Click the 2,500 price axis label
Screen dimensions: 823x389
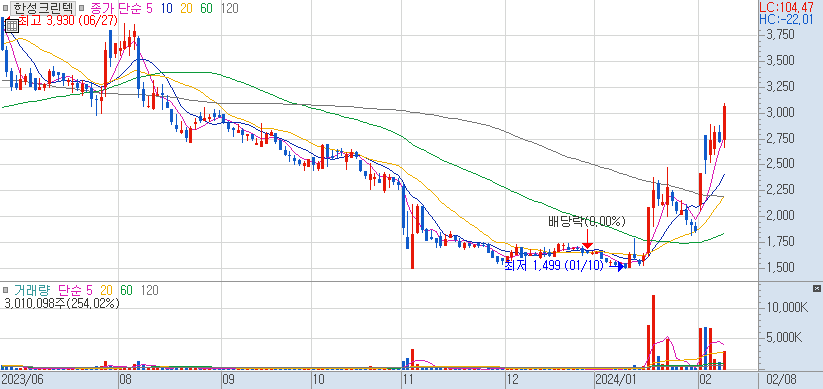tap(780, 164)
